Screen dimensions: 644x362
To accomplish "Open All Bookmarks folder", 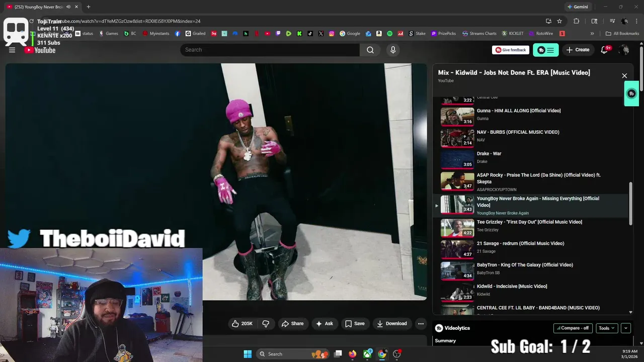I will pos(622,34).
